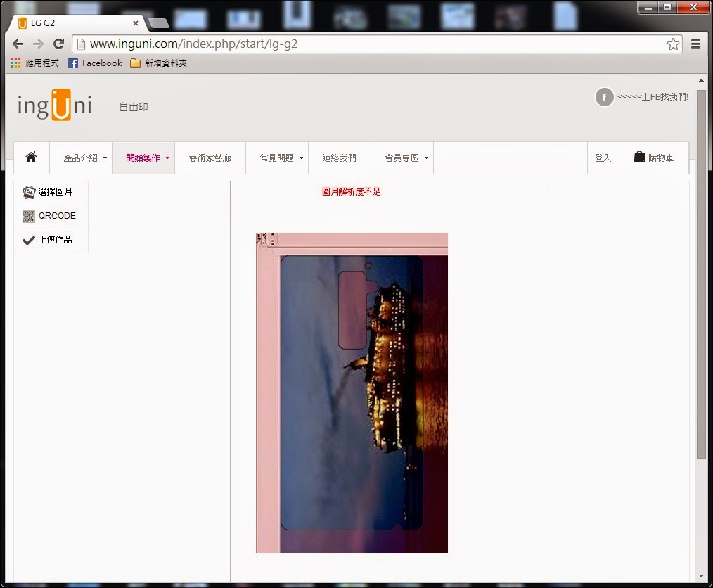Viewport: 713px width, 588px height.
Task: Click the small handle at image top-left corner
Action: coord(266,238)
